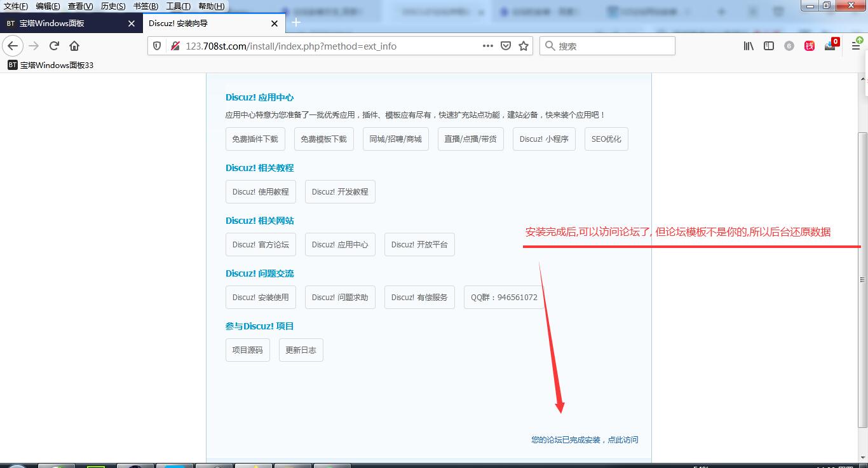868x468 pixels.
Task: Click the gray round extension icon
Action: point(789,46)
